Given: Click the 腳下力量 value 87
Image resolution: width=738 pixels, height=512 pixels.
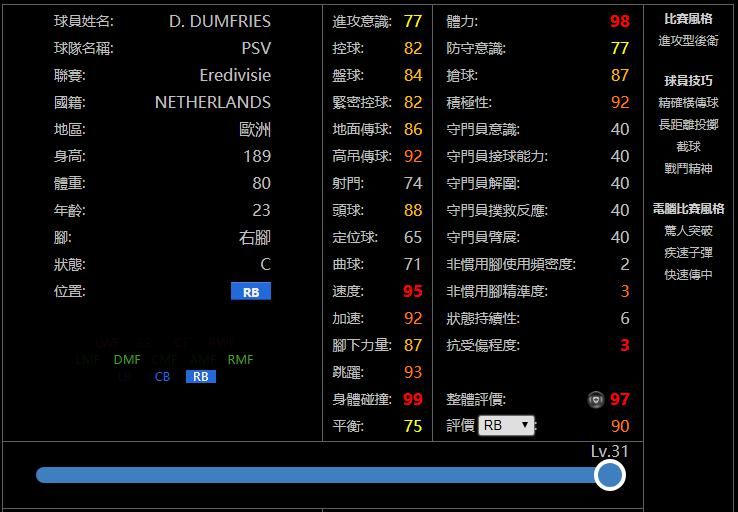Looking at the screenshot, I should pyautogui.click(x=413, y=345).
